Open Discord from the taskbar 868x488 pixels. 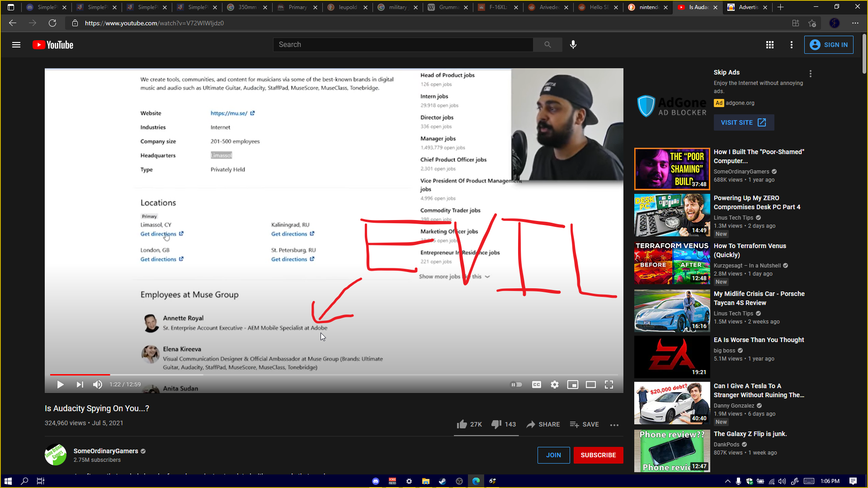pos(376,481)
